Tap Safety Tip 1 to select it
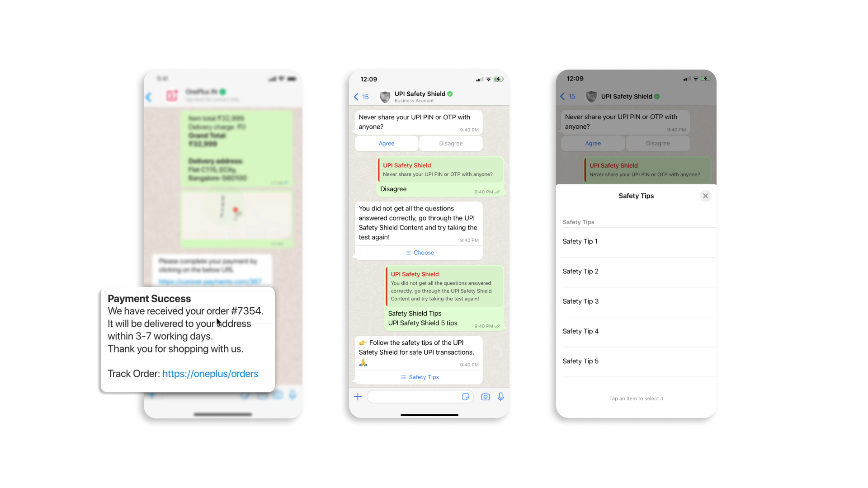Image resolution: width=868 pixels, height=488 pixels. coord(636,241)
